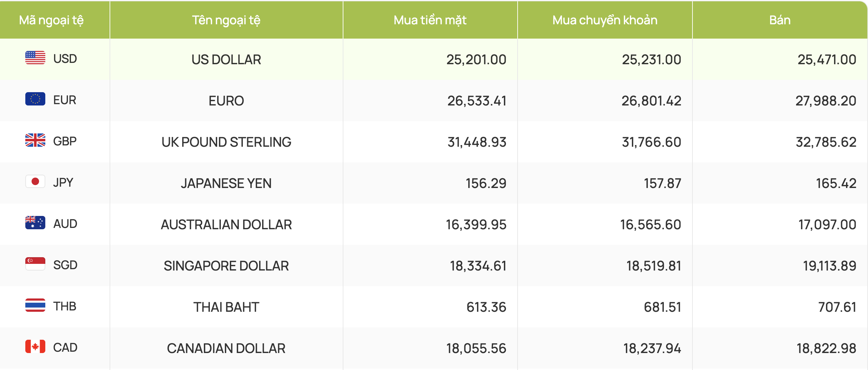Select the Mã ngoại tệ column header

51,21
